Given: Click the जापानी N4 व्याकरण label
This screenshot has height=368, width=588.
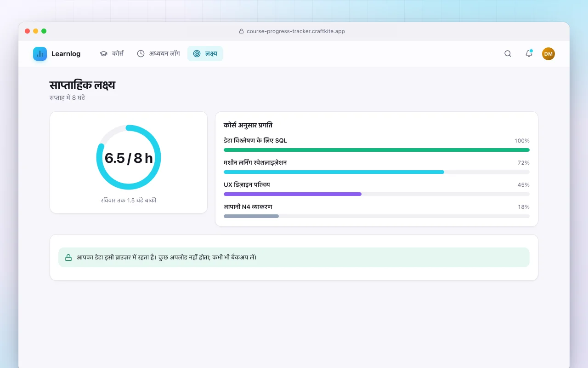Looking at the screenshot, I should (248, 207).
